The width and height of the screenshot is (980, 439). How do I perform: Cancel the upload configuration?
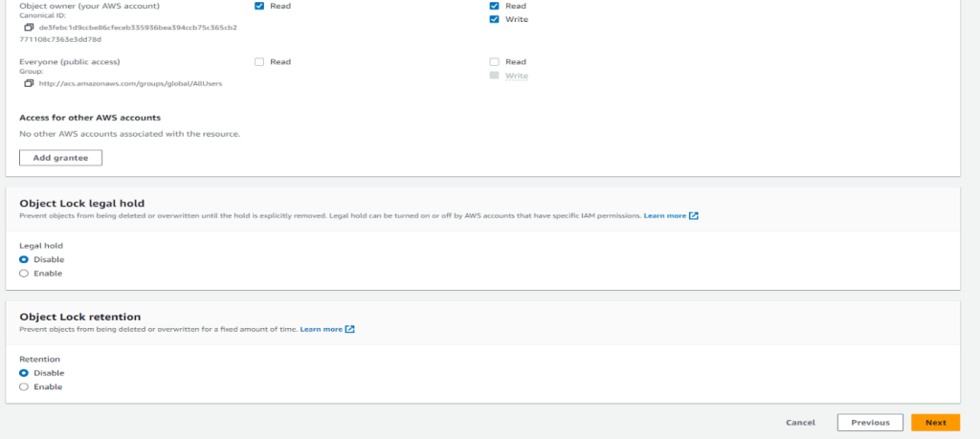point(800,422)
